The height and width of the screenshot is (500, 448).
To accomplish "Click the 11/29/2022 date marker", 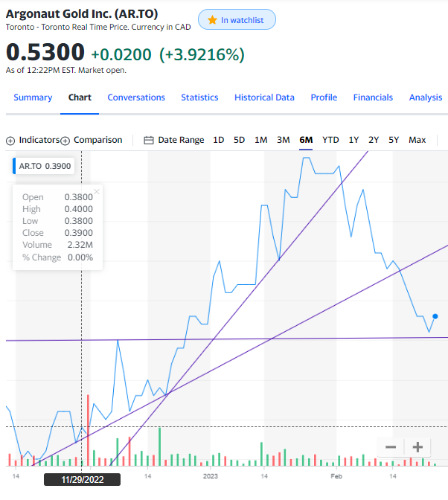I will pos(83,480).
